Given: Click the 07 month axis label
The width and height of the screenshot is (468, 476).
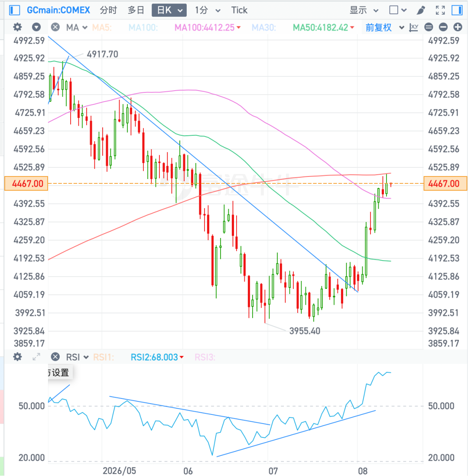Looking at the screenshot, I should tap(273, 471).
